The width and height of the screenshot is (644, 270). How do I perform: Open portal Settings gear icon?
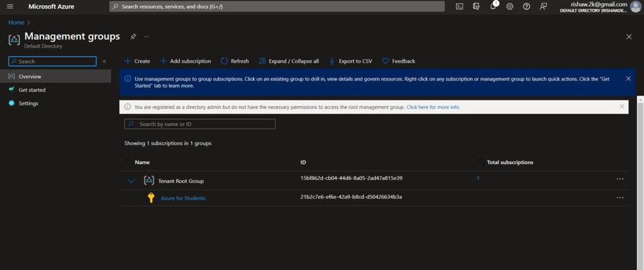(509, 6)
